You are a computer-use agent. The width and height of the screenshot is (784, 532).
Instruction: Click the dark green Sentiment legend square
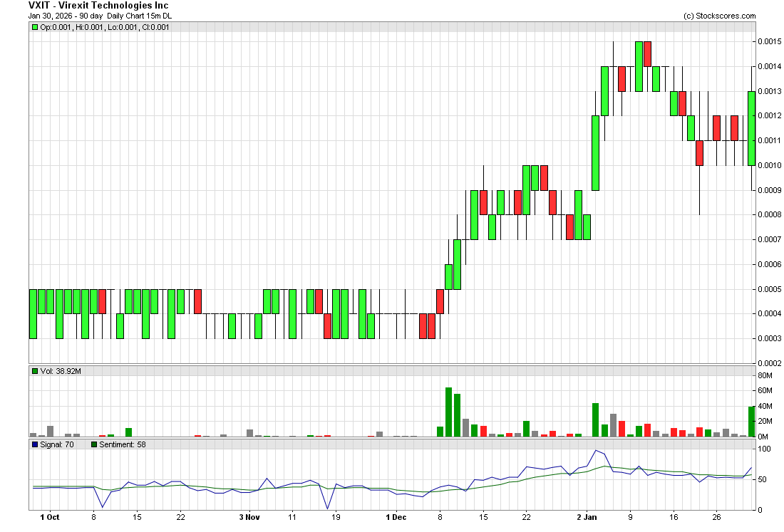click(94, 444)
